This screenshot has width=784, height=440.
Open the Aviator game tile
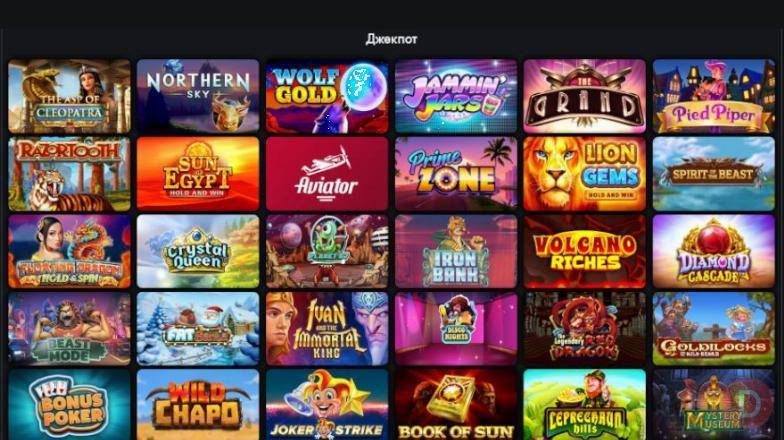pos(327,174)
